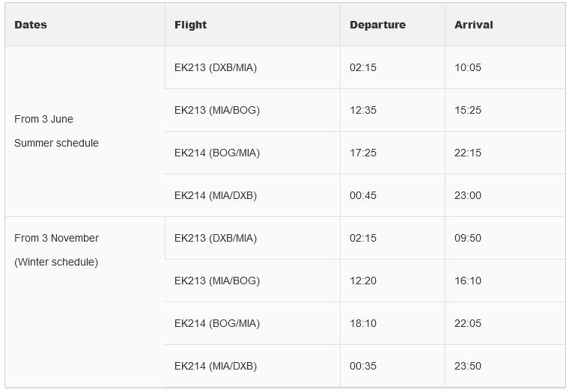The width and height of the screenshot is (572, 392).
Task: Select the "(Winter schedule)" label
Action: [x=56, y=262]
